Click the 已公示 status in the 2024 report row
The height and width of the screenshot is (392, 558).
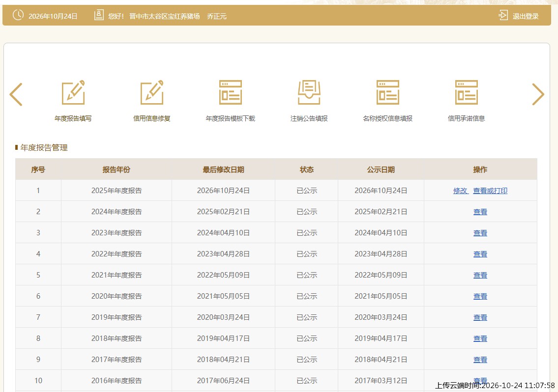click(x=307, y=212)
